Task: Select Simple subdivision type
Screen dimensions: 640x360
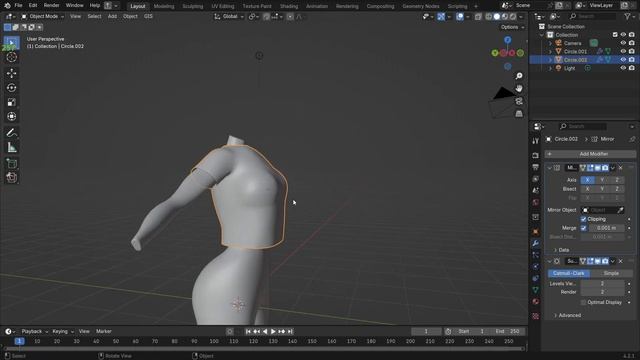Action: click(x=611, y=273)
